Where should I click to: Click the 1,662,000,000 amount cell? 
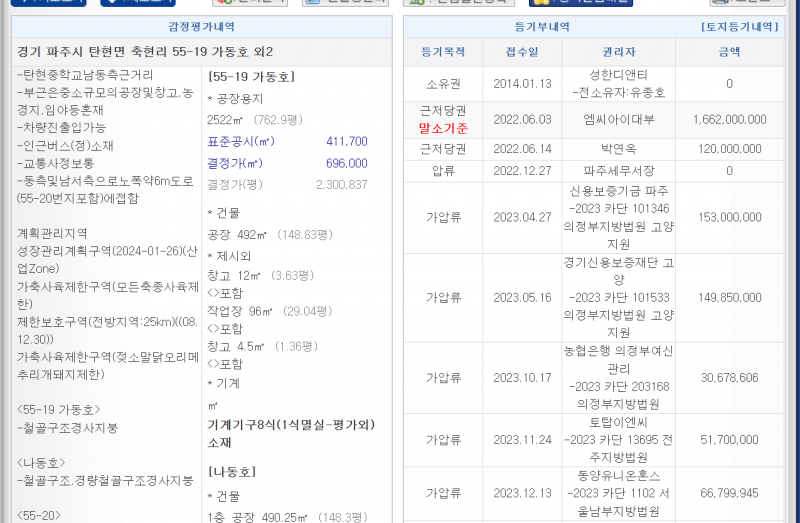point(729,119)
